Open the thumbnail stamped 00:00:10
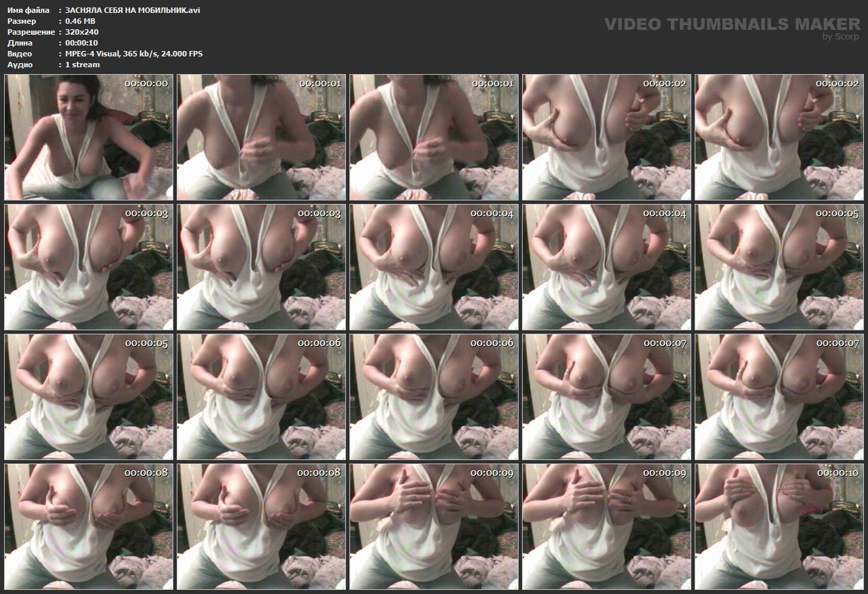 point(780,527)
